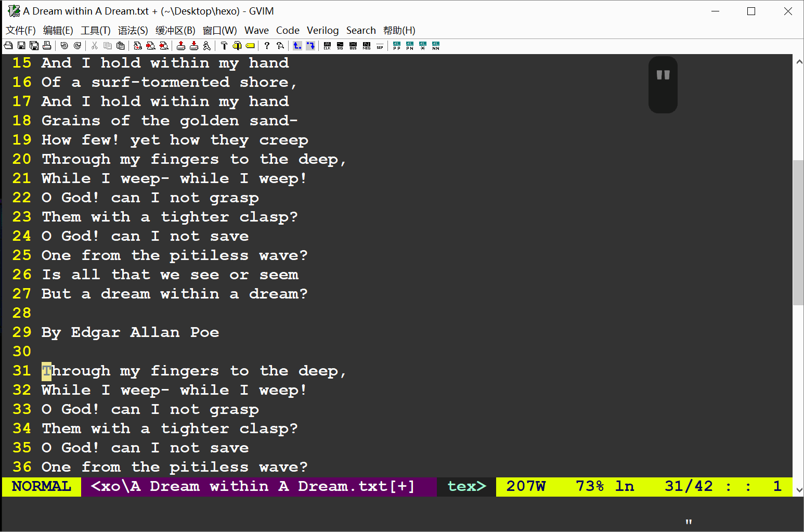The width and height of the screenshot is (804, 532).
Task: Click the Save All files icon
Action: (x=34, y=46)
